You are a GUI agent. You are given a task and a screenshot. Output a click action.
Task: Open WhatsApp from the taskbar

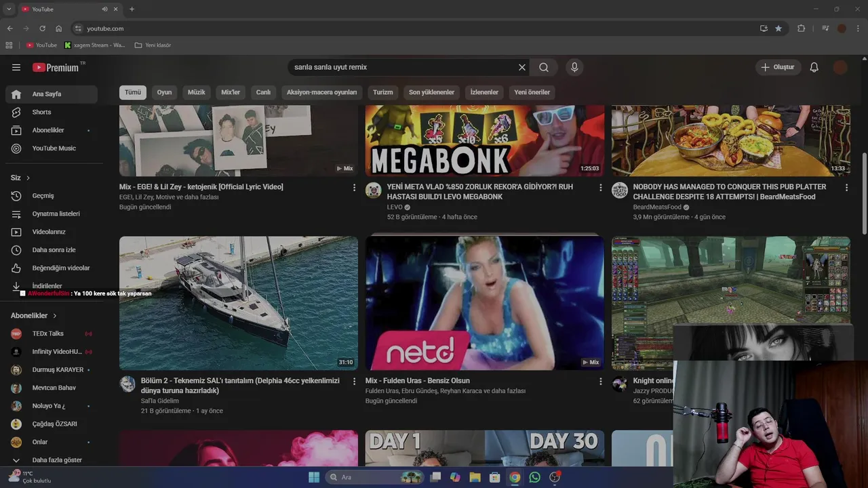point(534,477)
